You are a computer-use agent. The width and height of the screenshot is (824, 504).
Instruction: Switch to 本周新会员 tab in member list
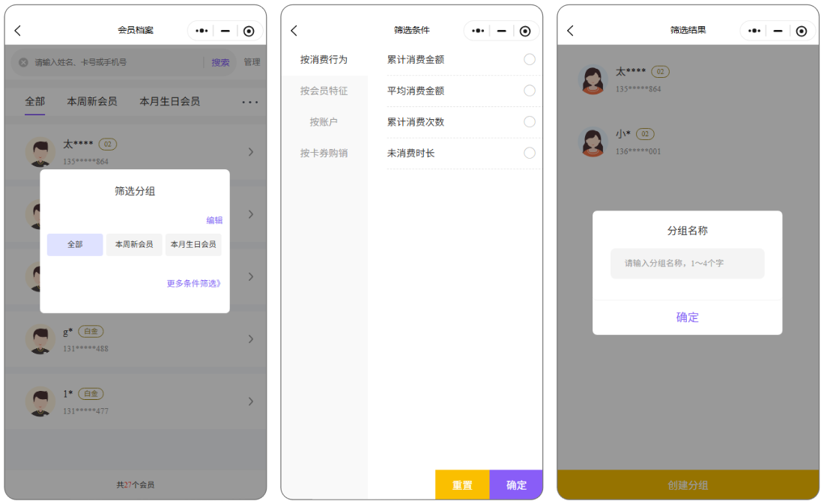[x=91, y=101]
